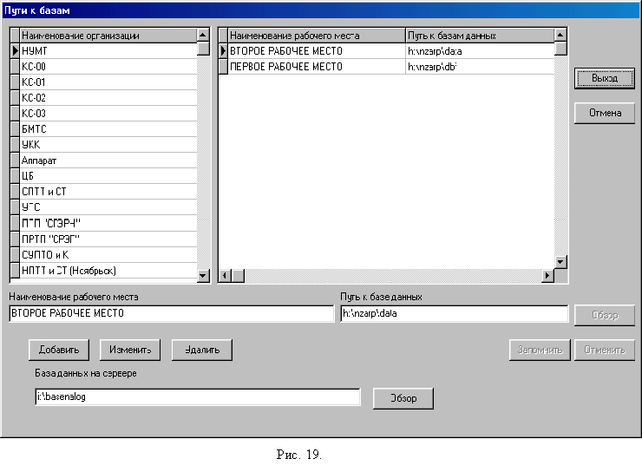Viewport: 642px width, 472px height.
Task: Click the workplace name input field
Action: click(x=171, y=314)
